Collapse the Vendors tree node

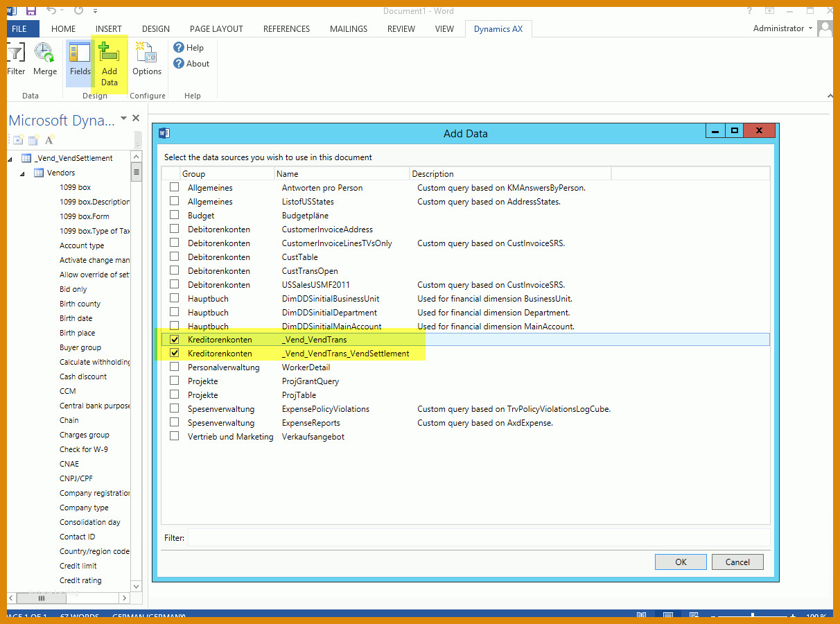click(23, 173)
